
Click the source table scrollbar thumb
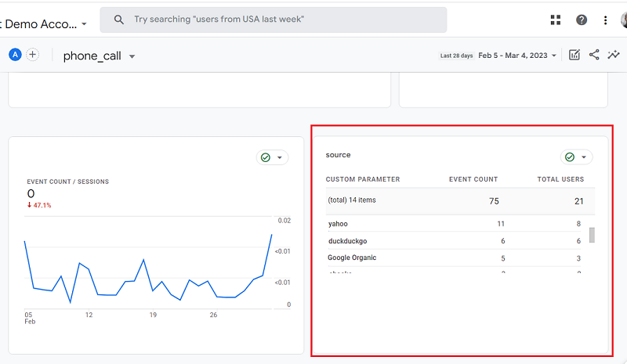[592, 235]
